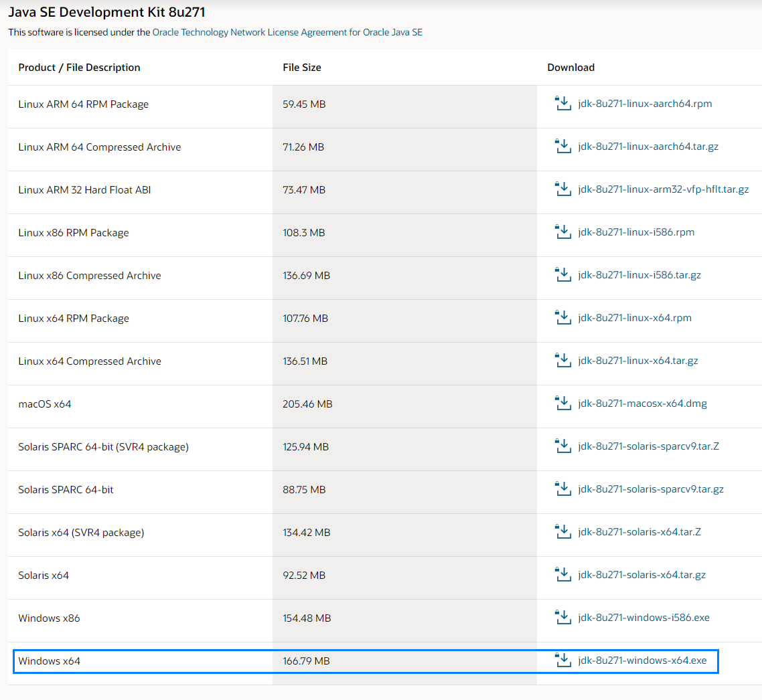Image resolution: width=762 pixels, height=700 pixels.
Task: Download jdk-8u271-solaris-x64.tar.Z link
Action: (x=639, y=532)
